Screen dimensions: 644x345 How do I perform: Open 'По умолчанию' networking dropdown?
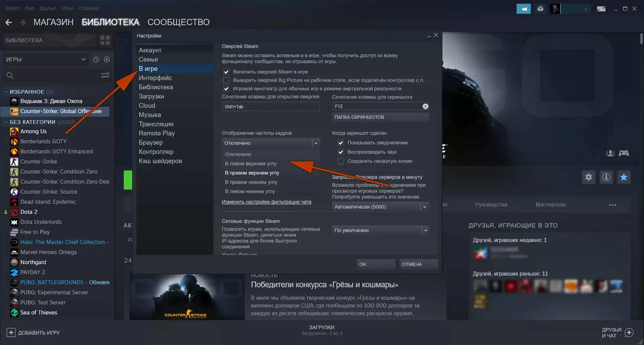pyautogui.click(x=380, y=230)
